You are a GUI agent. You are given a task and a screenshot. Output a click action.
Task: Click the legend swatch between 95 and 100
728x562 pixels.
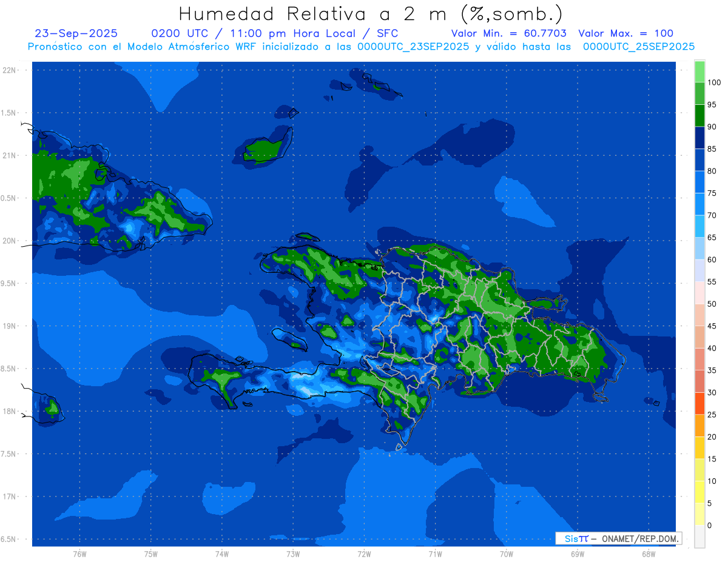(699, 93)
